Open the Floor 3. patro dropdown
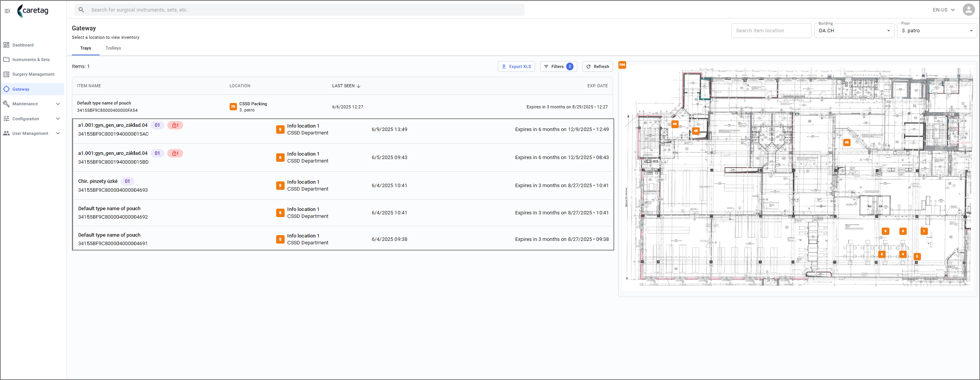Screen dimensions: 980x380 [937, 31]
